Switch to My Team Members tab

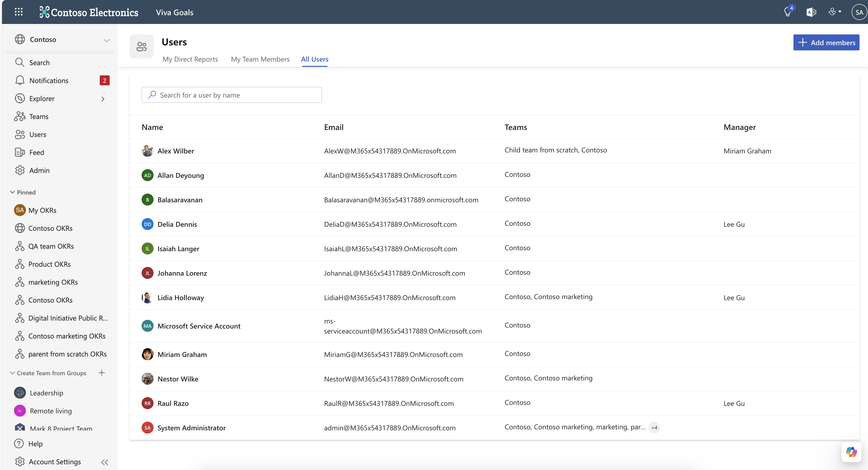pos(260,59)
